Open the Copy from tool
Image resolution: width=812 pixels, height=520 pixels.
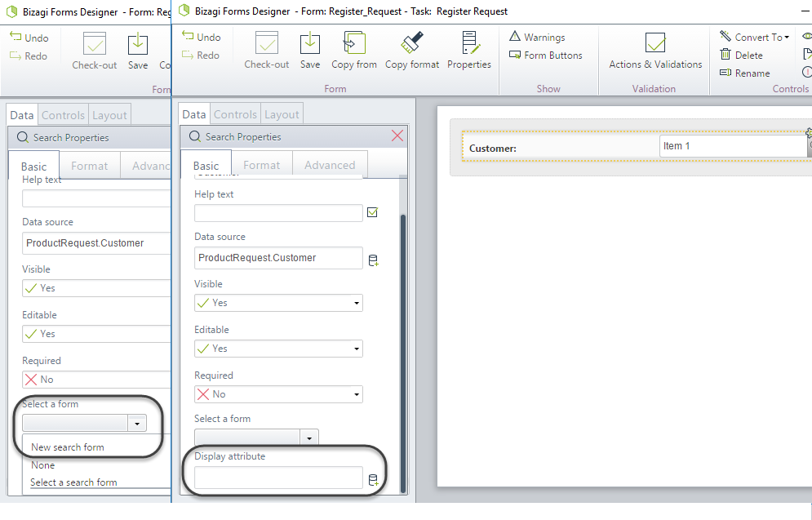point(354,51)
